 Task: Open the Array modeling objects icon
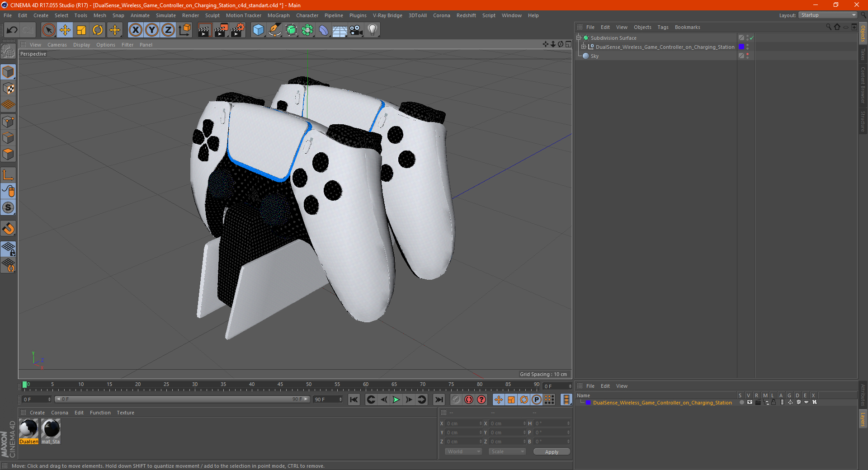tap(307, 30)
